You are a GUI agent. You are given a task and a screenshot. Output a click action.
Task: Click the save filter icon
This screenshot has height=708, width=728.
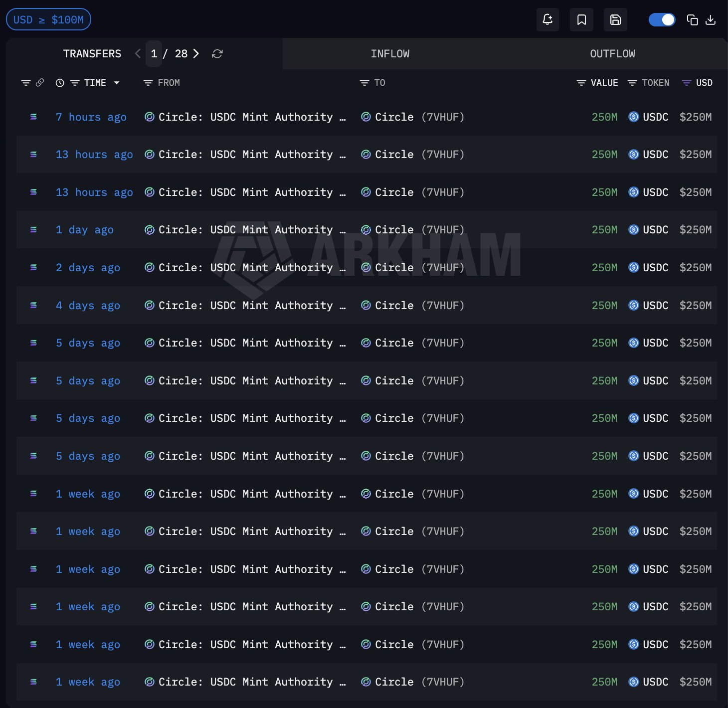pyautogui.click(x=615, y=20)
